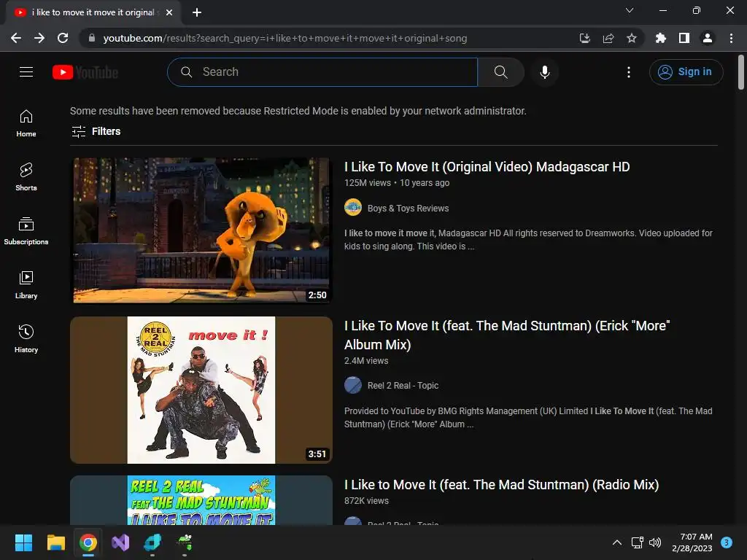747x560 pixels.
Task: Play the Madagascar lion video thumbnail
Action: click(x=201, y=230)
